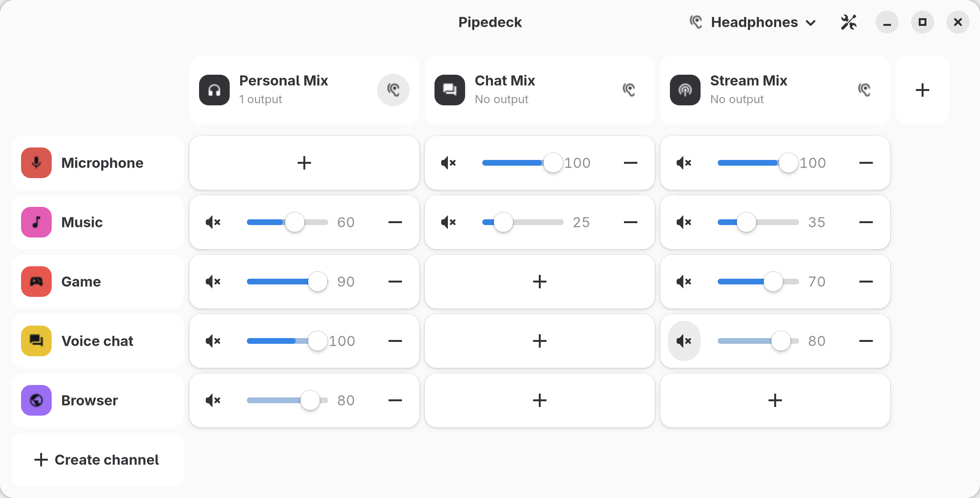
Task: Adjust Game slider at 70 in Stream Mix
Action: (758, 282)
